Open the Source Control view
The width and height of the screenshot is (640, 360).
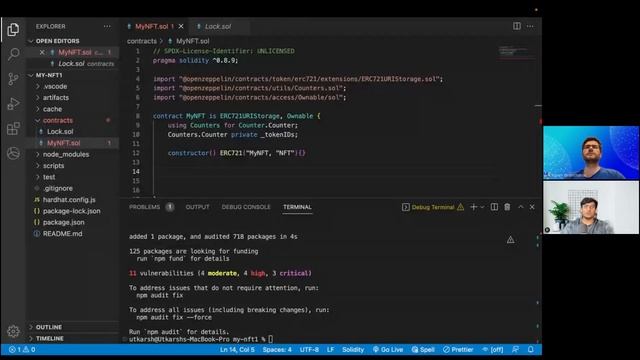tap(13, 79)
